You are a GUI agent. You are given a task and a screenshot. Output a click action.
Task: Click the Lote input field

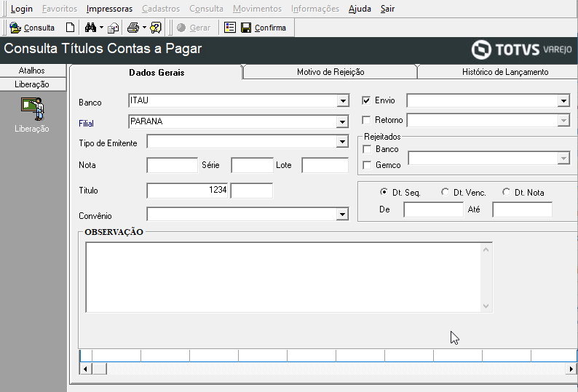[325, 165]
